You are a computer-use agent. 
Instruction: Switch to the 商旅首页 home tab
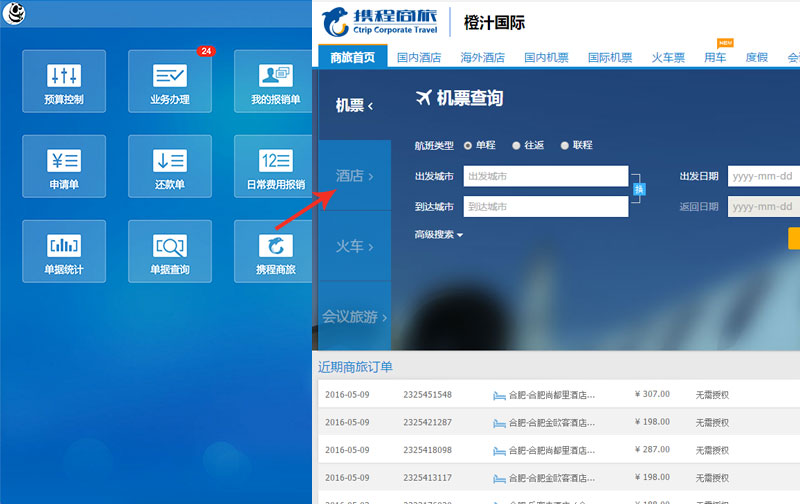pos(353,57)
